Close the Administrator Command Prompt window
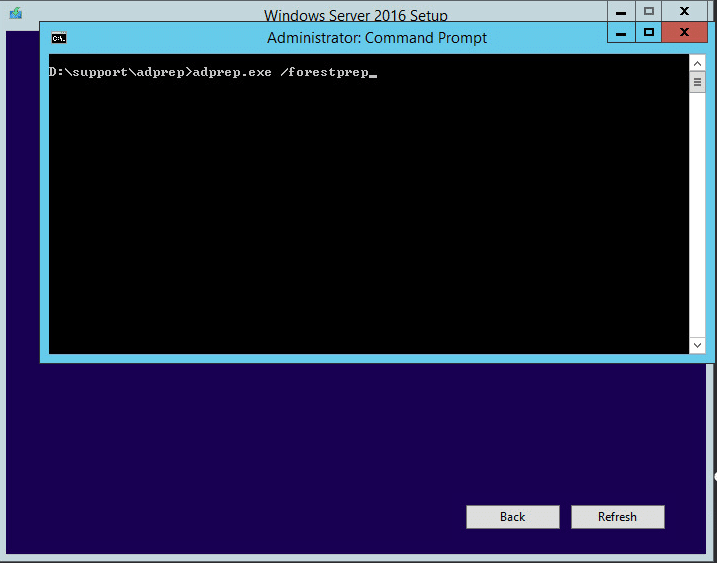The height and width of the screenshot is (563, 717). (684, 32)
